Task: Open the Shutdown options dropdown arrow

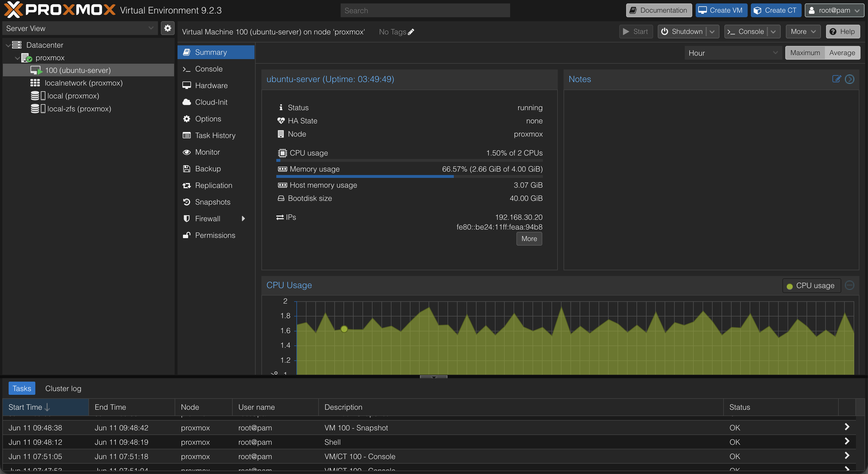Action: (x=712, y=32)
